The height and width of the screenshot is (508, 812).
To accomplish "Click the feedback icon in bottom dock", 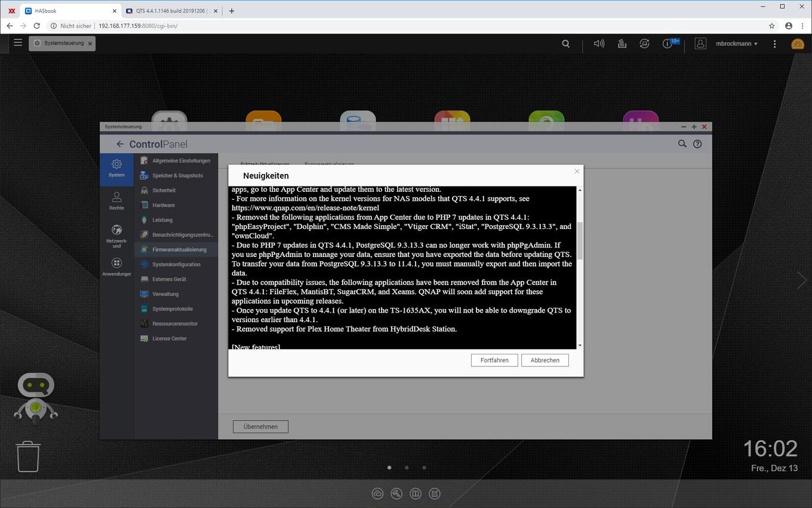I will click(x=435, y=494).
